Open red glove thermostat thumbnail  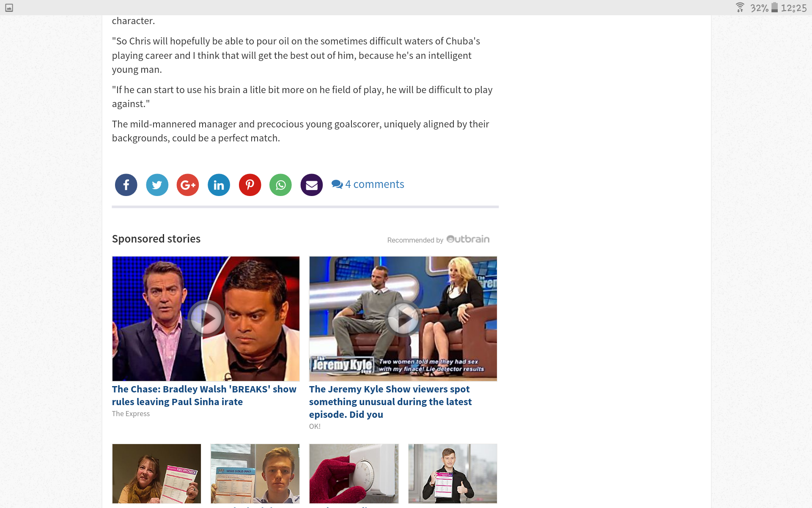coord(354,474)
